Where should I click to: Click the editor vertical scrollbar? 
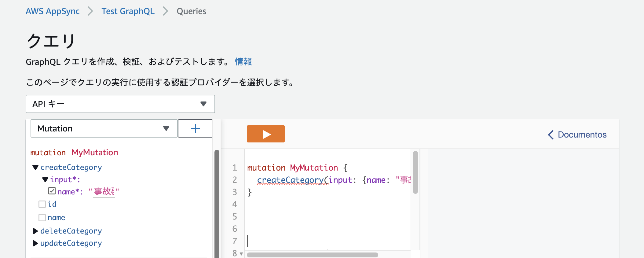click(415, 172)
